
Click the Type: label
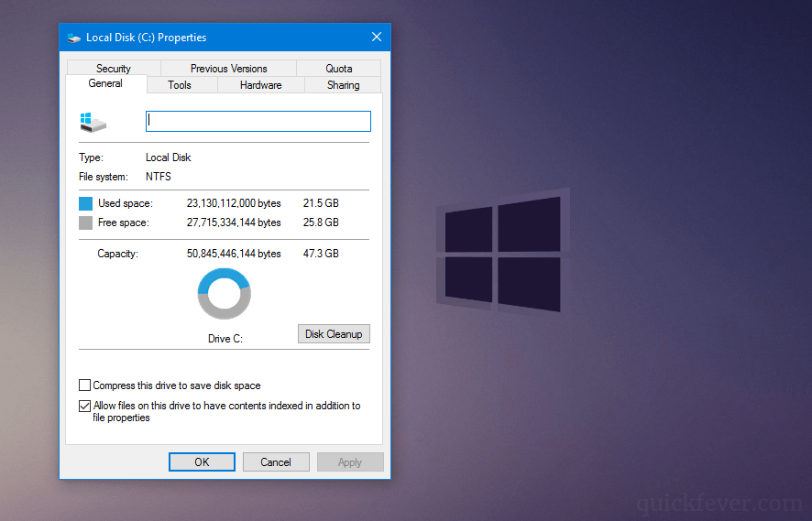91,157
